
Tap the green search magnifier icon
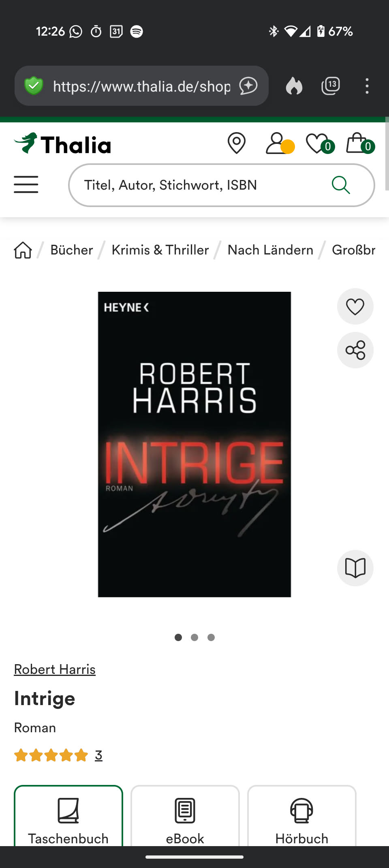(x=341, y=185)
